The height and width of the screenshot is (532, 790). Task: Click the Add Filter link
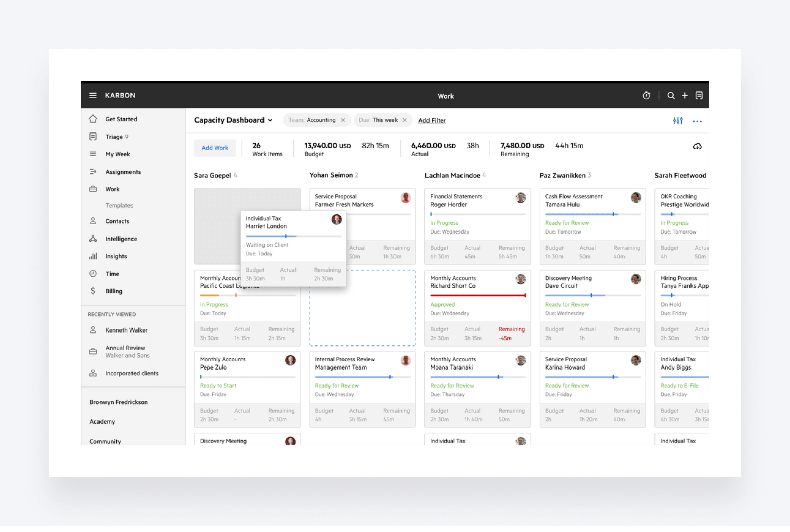tap(432, 121)
